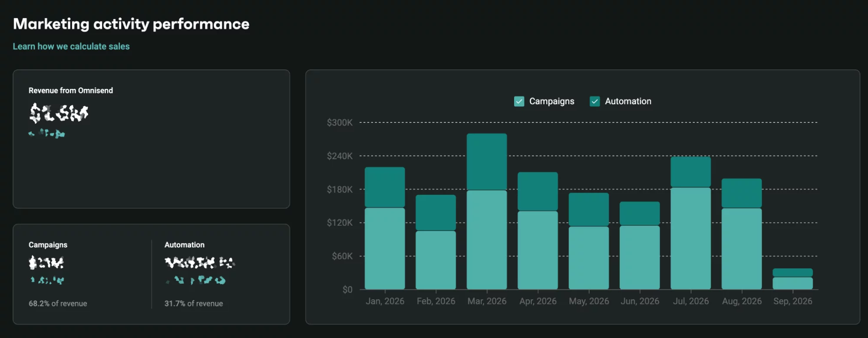Screen dimensions: 868x338
Task: Select the Feb, 2026 Automation bar segment
Action: (436, 213)
